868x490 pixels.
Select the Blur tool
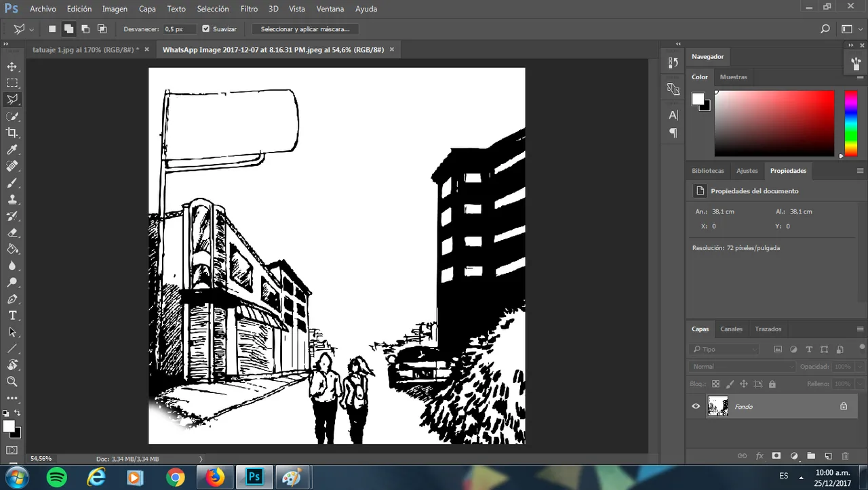click(x=12, y=266)
